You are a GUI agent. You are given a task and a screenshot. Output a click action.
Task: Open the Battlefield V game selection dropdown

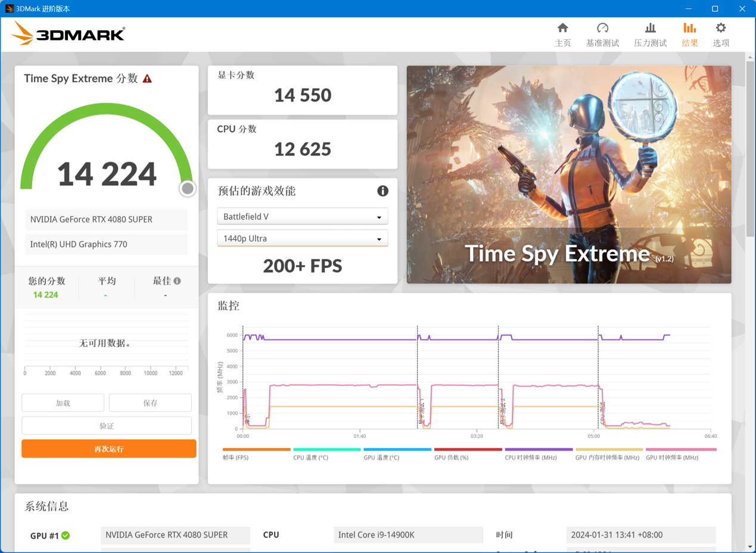click(x=302, y=216)
